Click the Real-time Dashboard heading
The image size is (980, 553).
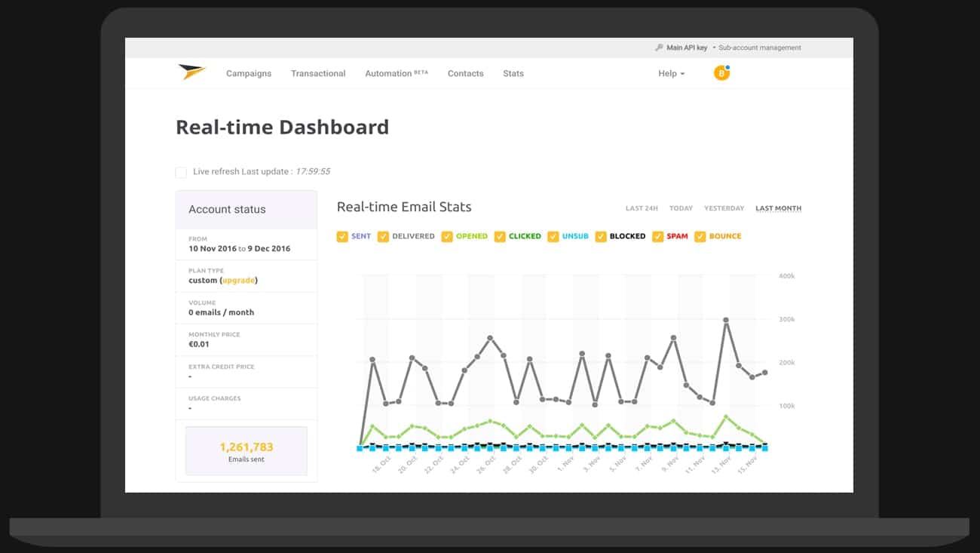(282, 127)
